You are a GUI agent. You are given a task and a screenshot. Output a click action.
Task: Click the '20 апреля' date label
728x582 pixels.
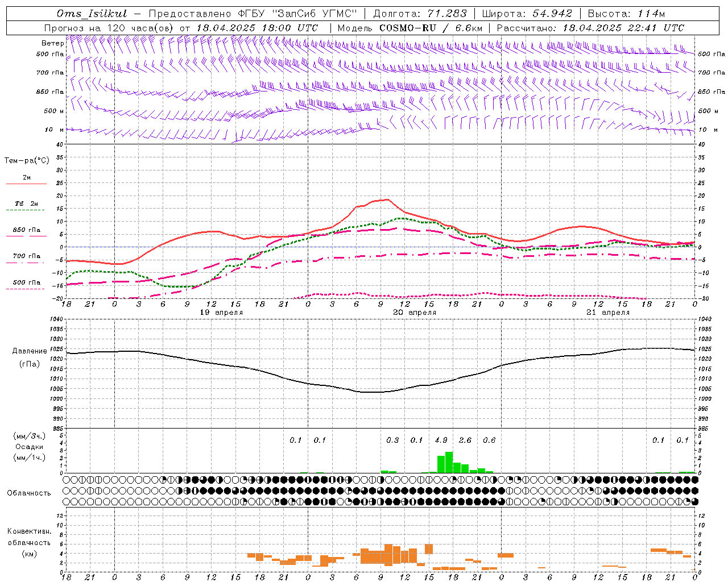[x=415, y=313]
